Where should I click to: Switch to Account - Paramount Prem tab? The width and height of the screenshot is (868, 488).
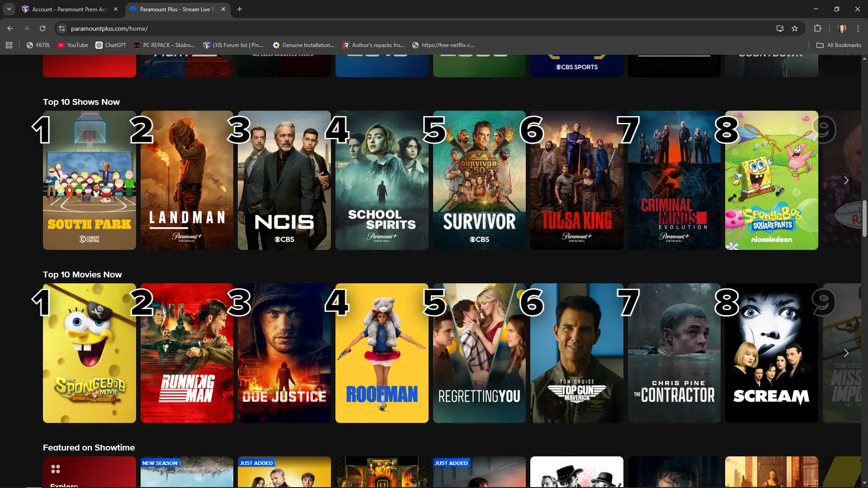tap(70, 9)
